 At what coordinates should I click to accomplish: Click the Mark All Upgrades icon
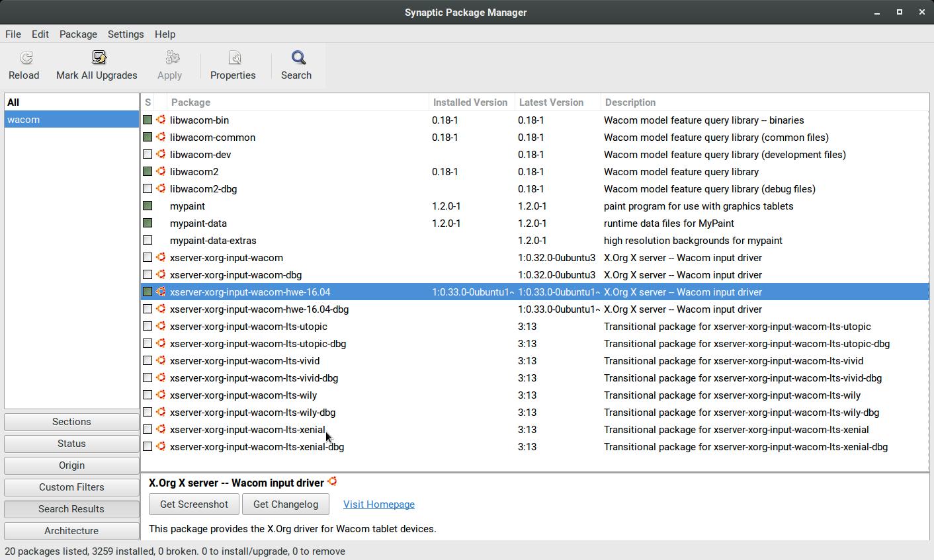[x=99, y=59]
